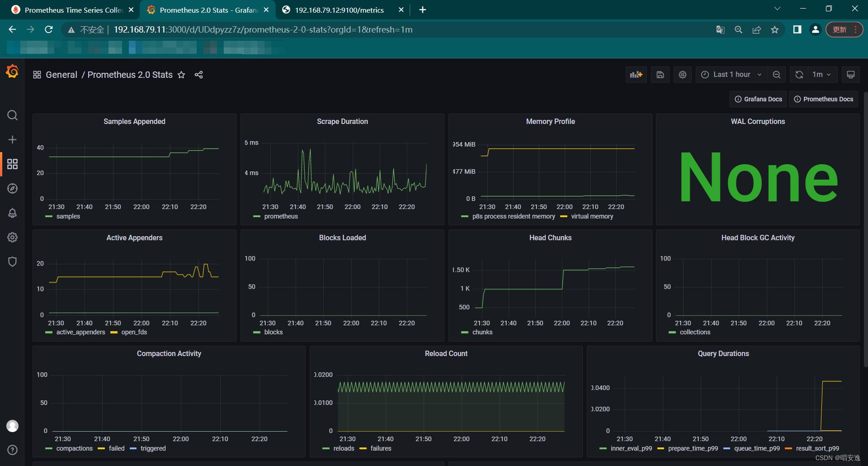Open the Last 1 hour time picker
The width and height of the screenshot is (868, 466).
point(731,75)
